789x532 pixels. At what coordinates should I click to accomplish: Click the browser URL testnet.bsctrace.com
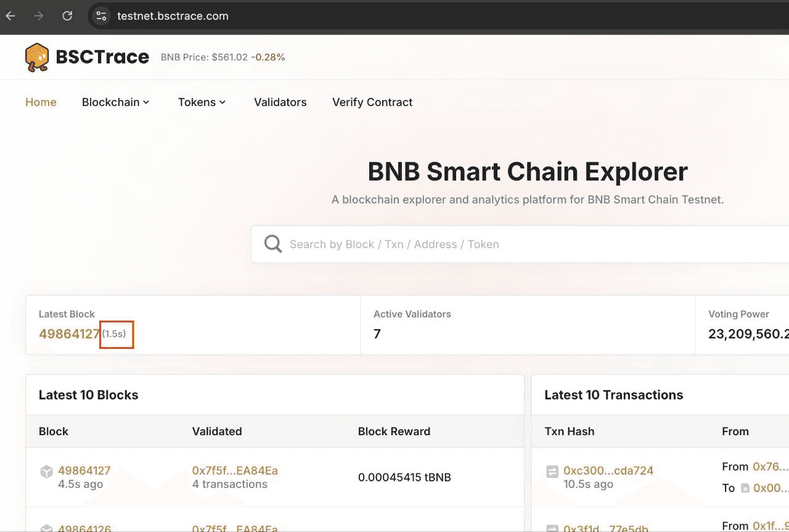[173, 16]
